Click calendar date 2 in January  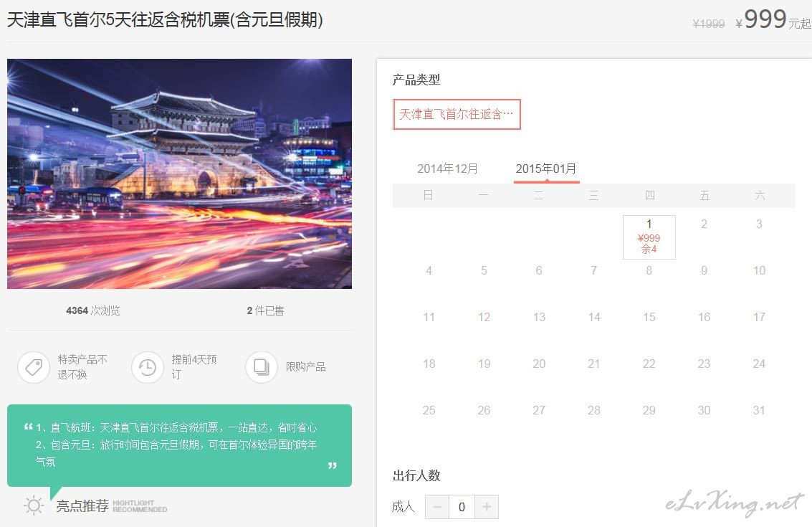[704, 224]
